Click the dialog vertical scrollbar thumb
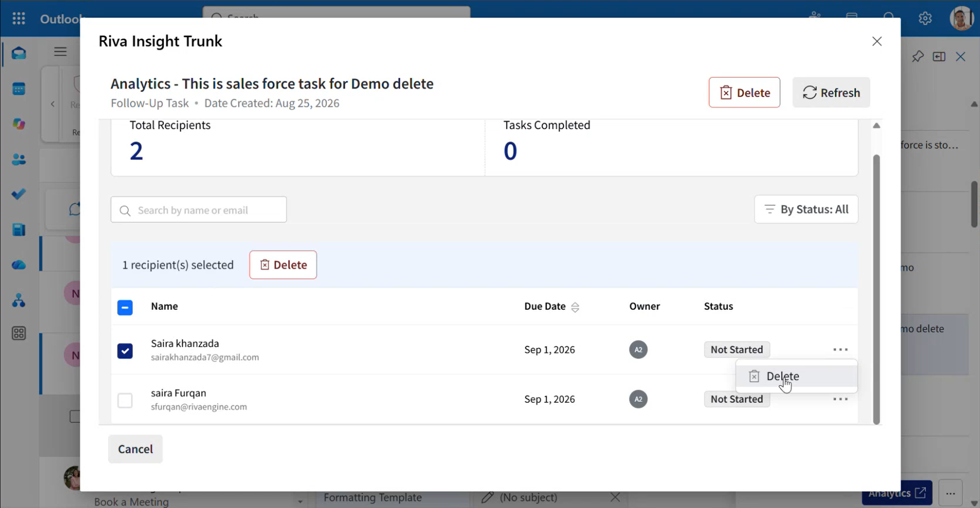980x508 pixels. tap(876, 290)
